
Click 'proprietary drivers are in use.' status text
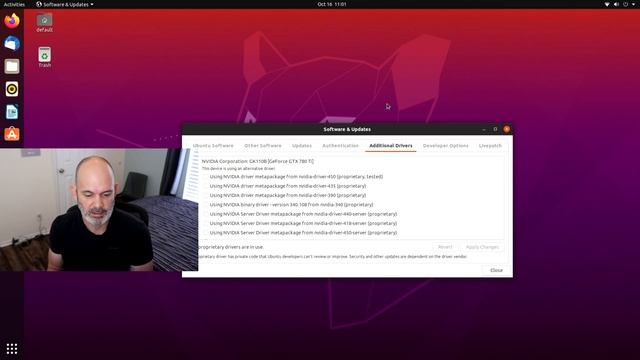click(231, 247)
